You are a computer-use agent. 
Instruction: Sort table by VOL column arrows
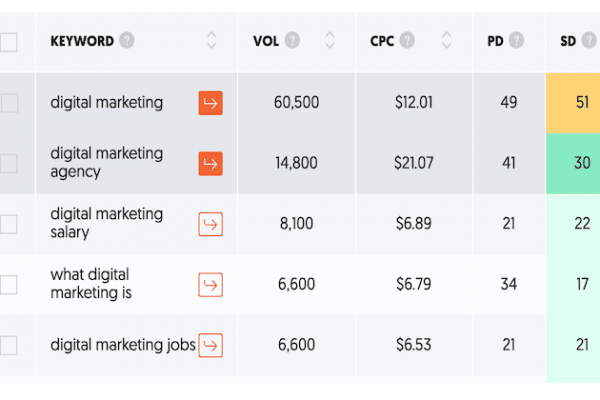pyautogui.click(x=330, y=40)
